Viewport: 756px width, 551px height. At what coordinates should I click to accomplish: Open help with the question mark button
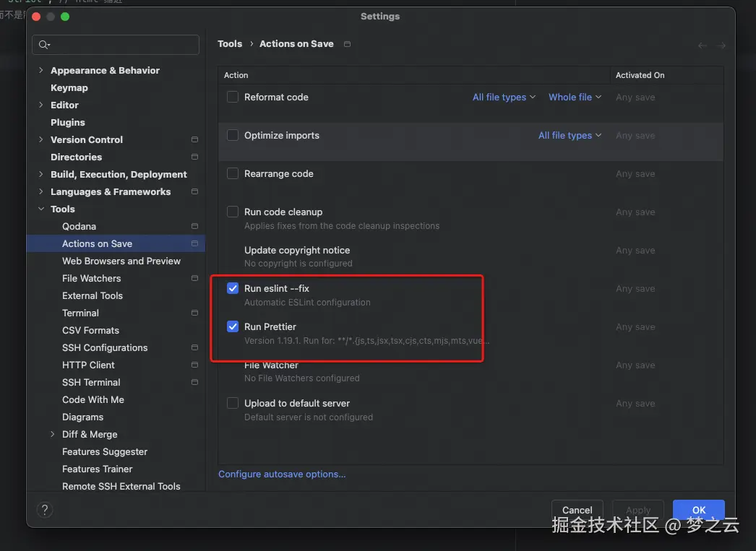[44, 510]
